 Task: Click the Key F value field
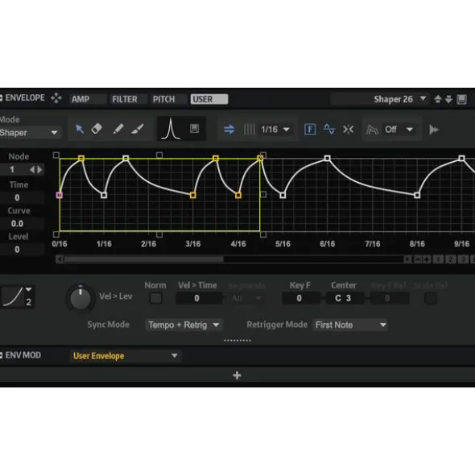[x=300, y=299]
